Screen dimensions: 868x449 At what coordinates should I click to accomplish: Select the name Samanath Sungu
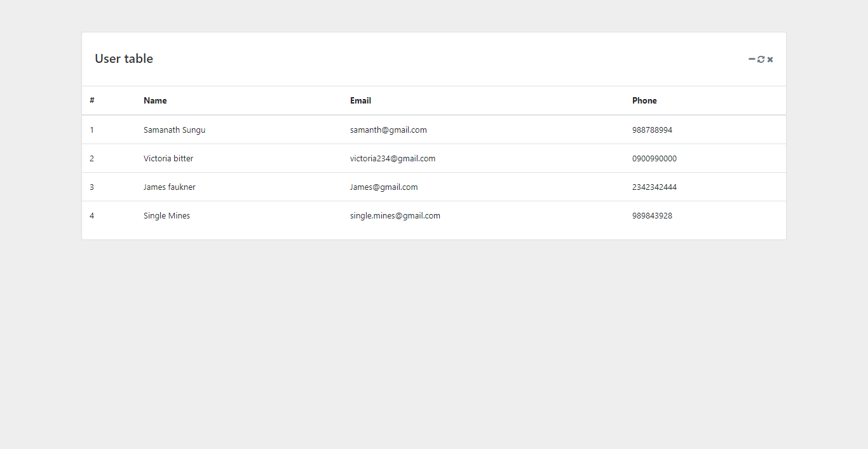coord(174,130)
